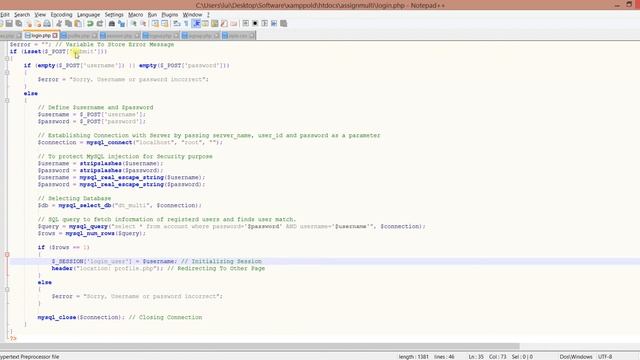Open the Edit menu
The height and width of the screenshot is (360, 640).
pos(4,15)
